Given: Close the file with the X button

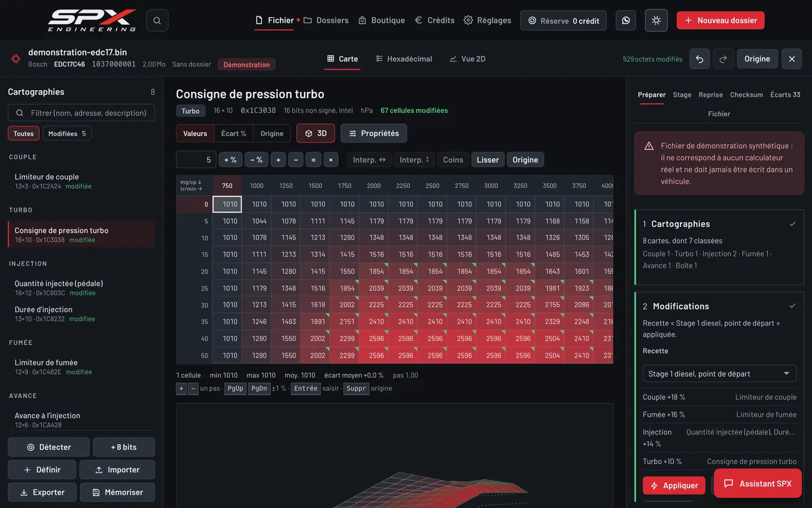Looking at the screenshot, I should pos(792,59).
